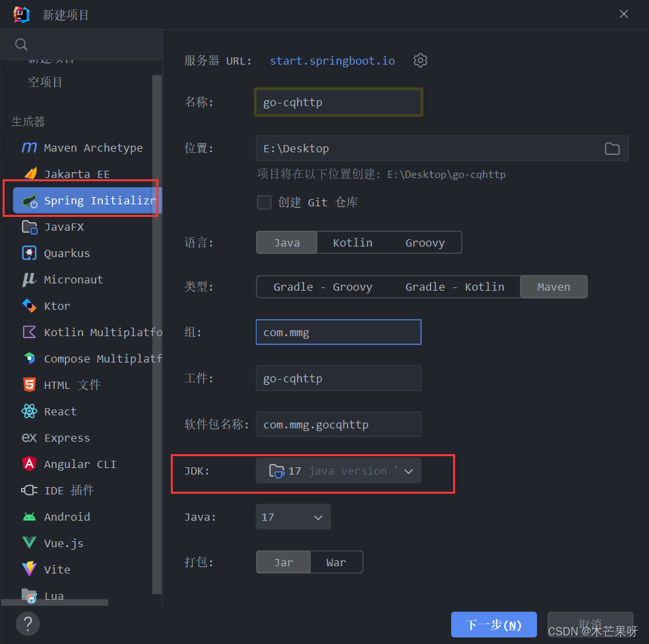This screenshot has height=644, width=649.
Task: Choose the HTML5 file icon
Action: pyautogui.click(x=29, y=385)
